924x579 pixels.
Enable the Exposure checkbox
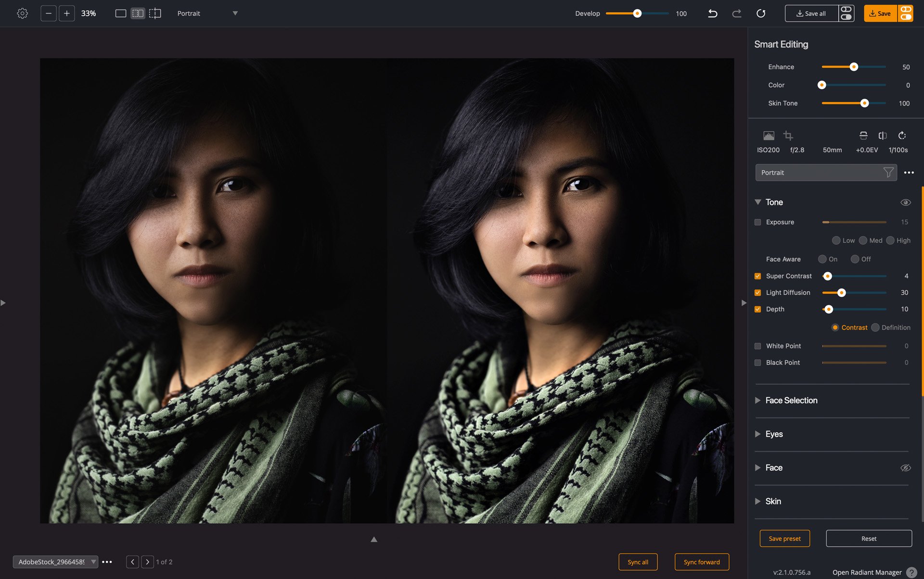pyautogui.click(x=757, y=222)
